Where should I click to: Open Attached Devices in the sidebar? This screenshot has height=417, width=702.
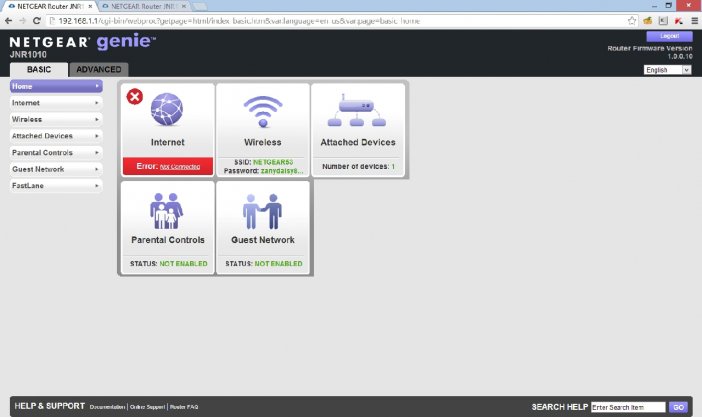tap(56, 136)
